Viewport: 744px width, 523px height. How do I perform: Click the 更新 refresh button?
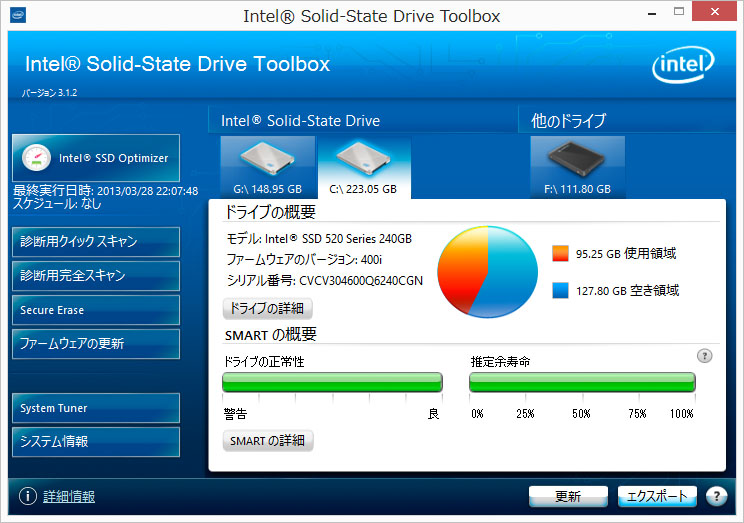[x=568, y=496]
